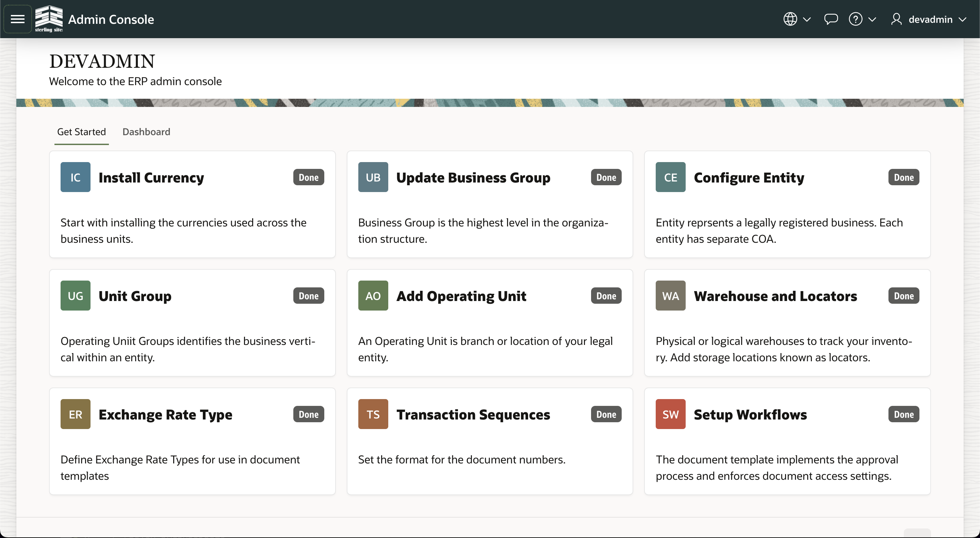Screen dimensions: 980x538
Task: Open the feedback speech bubble icon
Action: pos(831,19)
